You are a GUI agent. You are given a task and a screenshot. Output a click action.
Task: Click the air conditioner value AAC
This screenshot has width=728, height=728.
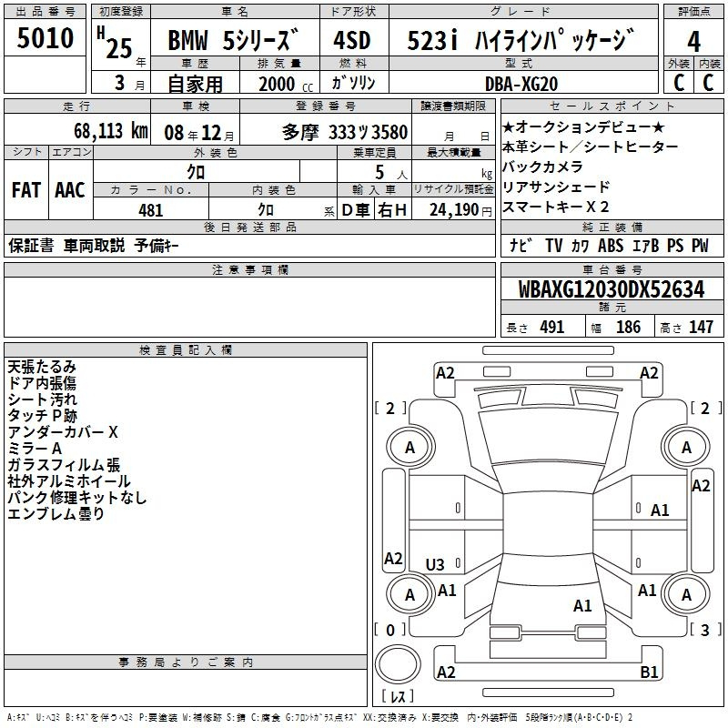coord(70,190)
